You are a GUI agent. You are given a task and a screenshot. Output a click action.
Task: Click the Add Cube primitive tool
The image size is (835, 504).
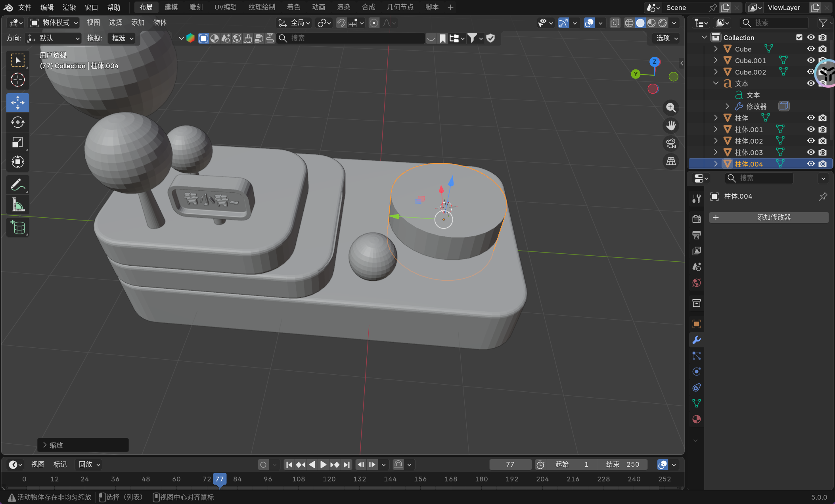(x=18, y=228)
